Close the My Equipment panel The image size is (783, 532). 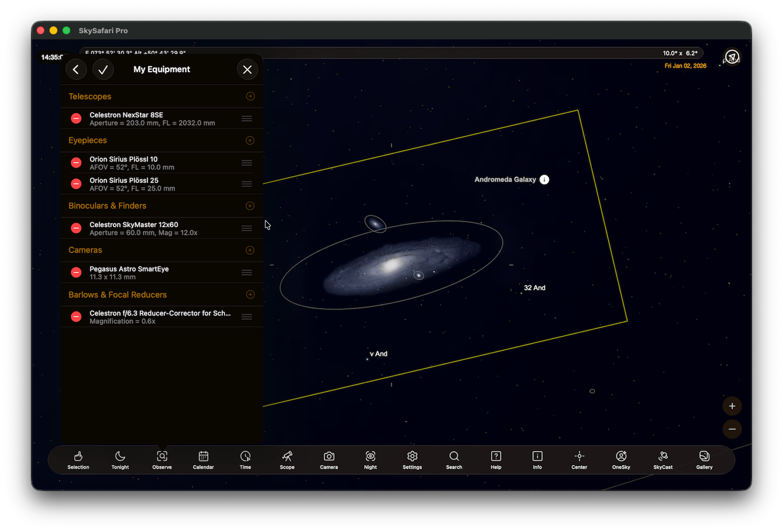point(247,69)
